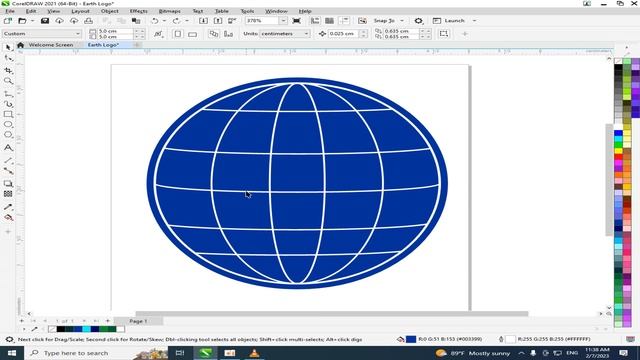
Task: Click the cloud download icon
Action: 59,20
